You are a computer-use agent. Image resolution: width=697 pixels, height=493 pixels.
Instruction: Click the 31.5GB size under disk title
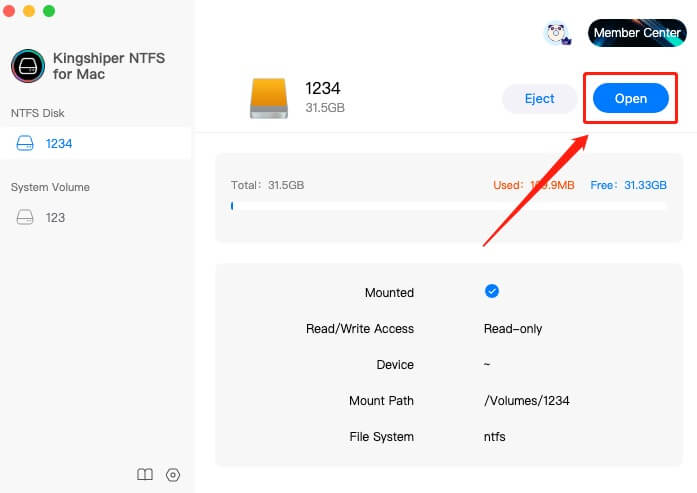point(325,108)
